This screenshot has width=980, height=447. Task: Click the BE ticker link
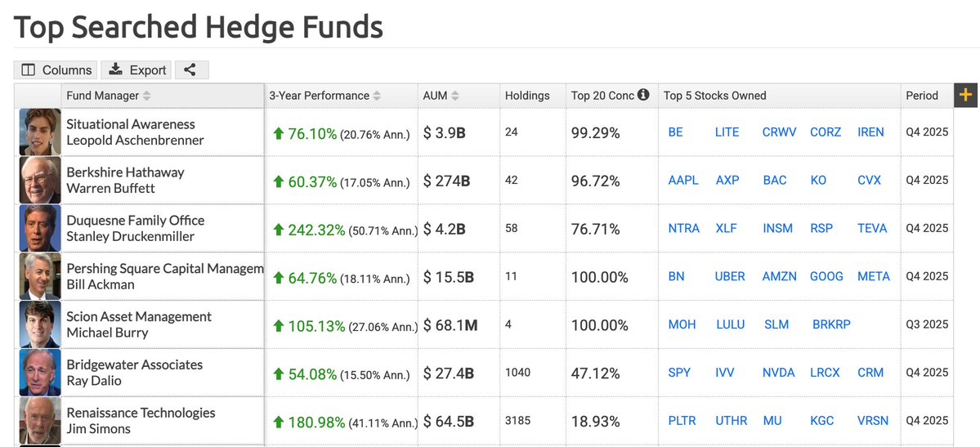676,132
